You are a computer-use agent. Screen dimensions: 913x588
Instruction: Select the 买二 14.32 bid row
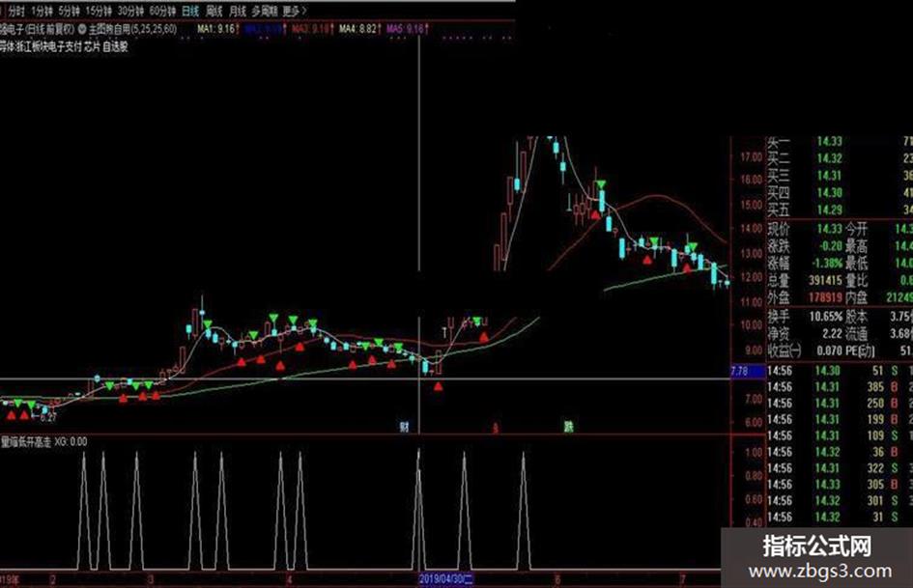point(839,157)
